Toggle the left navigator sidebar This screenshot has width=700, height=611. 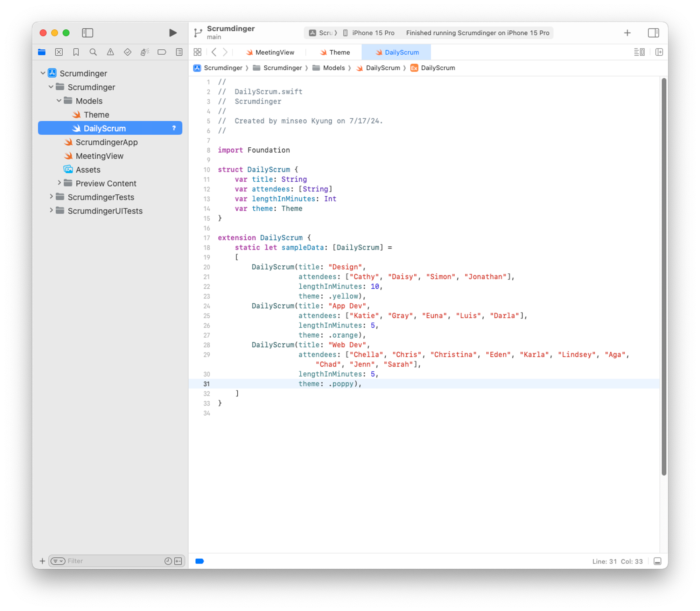pos(87,33)
